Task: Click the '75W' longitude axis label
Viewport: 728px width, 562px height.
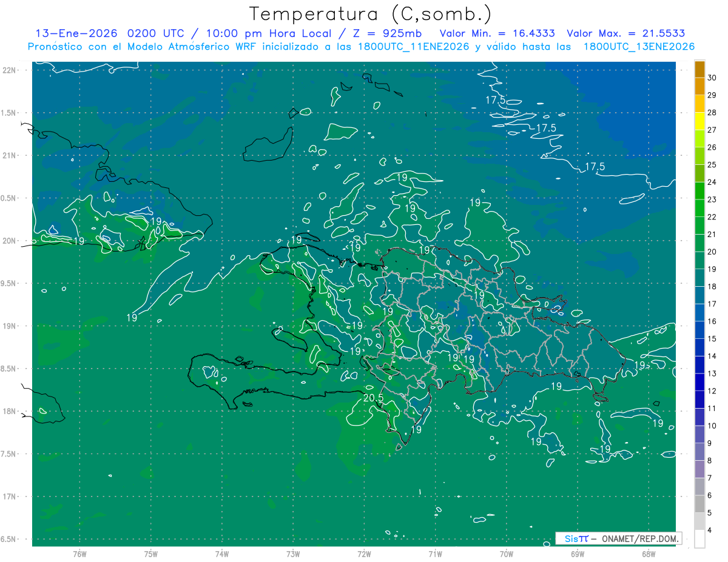Action: [151, 554]
